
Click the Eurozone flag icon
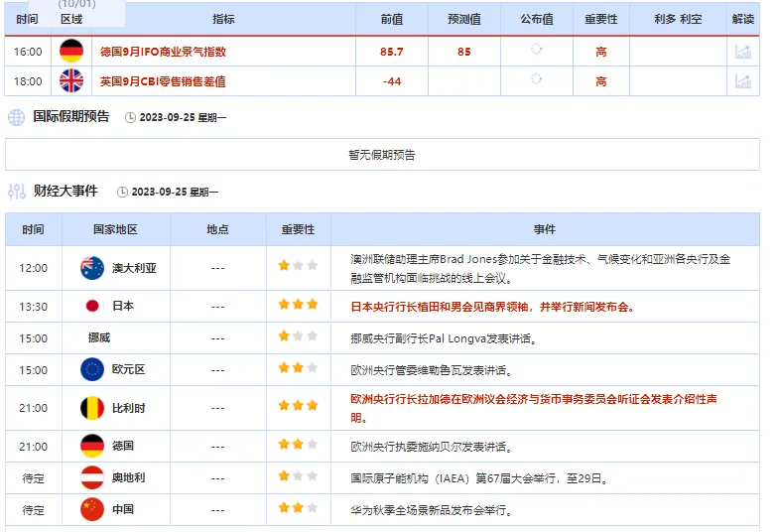[92, 369]
